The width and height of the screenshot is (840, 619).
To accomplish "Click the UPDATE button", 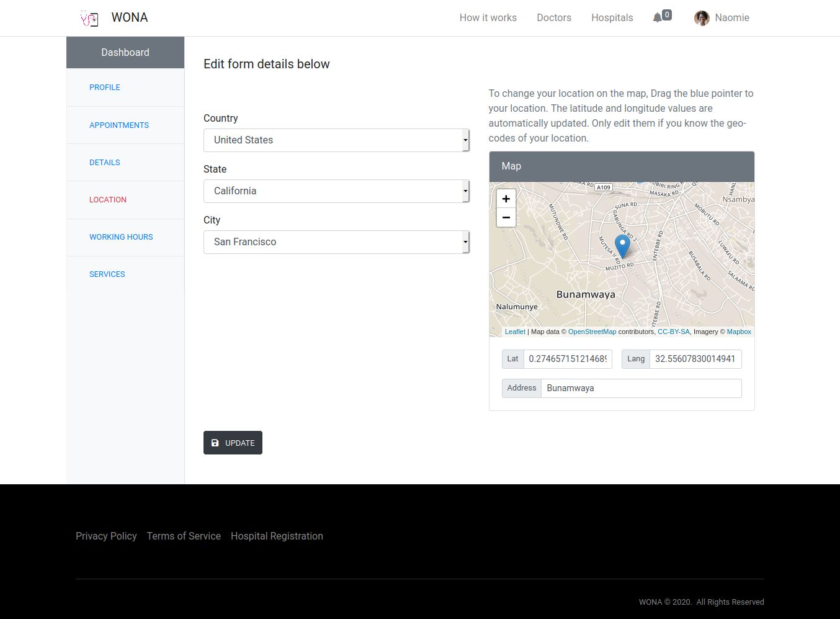I will [x=233, y=443].
